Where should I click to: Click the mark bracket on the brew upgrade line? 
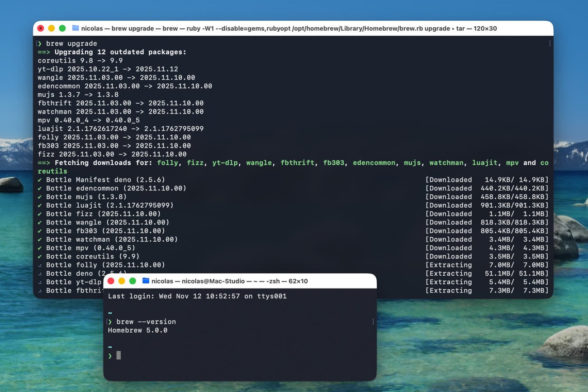549,43
